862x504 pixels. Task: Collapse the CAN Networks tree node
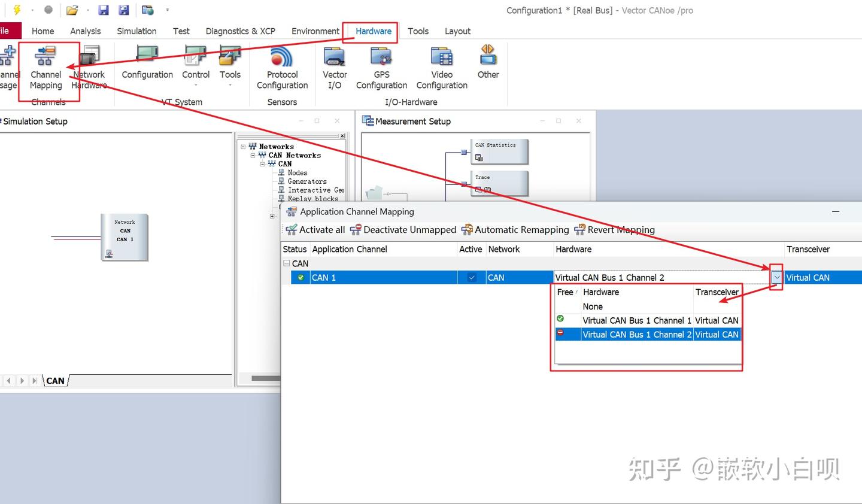253,155
